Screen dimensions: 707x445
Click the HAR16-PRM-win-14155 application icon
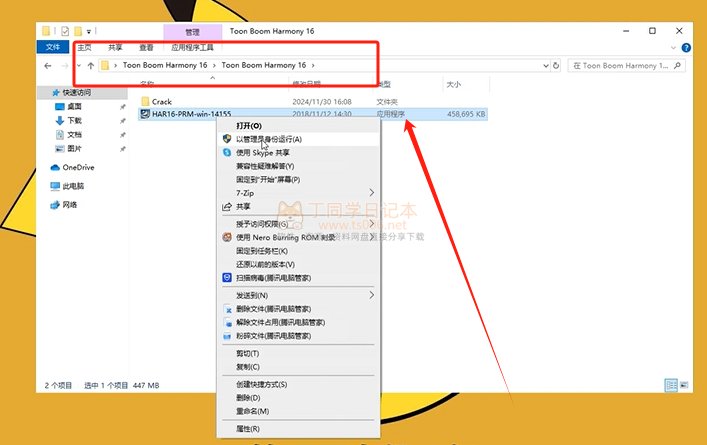tap(145, 114)
